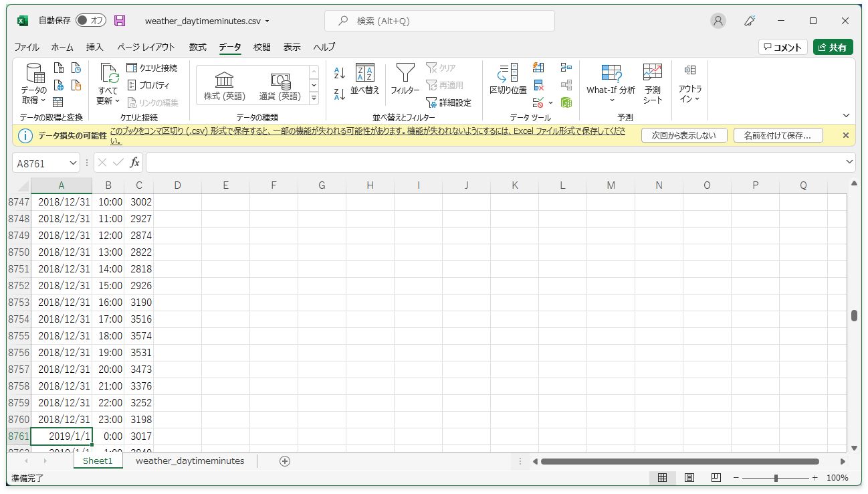Viewport: 868px width, 494px height.
Task: Click the From Table/Range icon
Action: click(58, 102)
